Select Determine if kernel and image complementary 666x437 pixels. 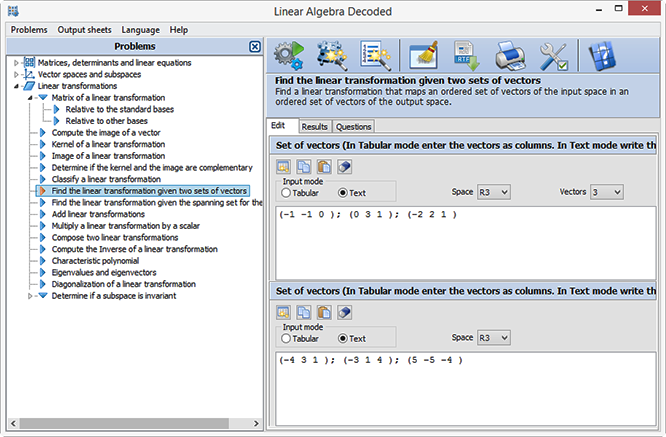[152, 167]
